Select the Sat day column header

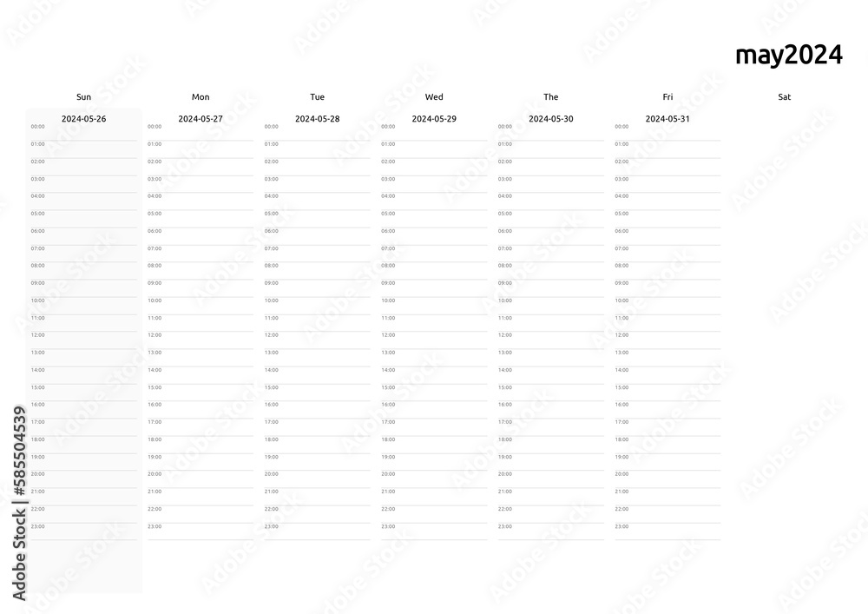[785, 97]
